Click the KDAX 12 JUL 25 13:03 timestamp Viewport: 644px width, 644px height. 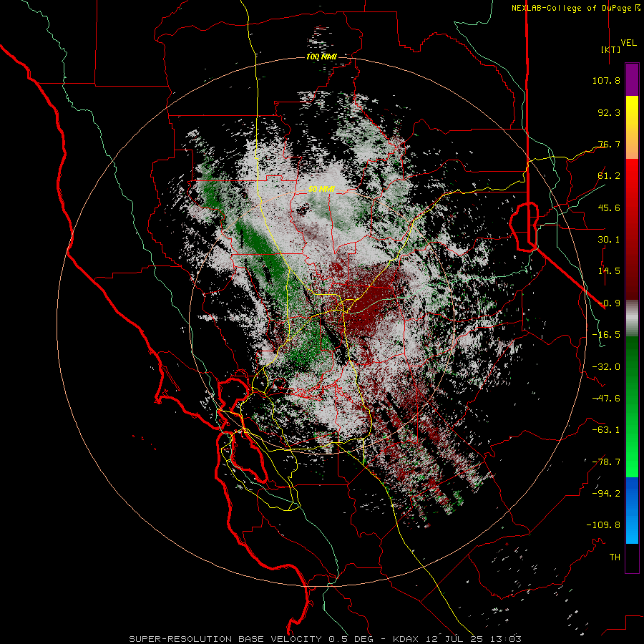point(457,639)
